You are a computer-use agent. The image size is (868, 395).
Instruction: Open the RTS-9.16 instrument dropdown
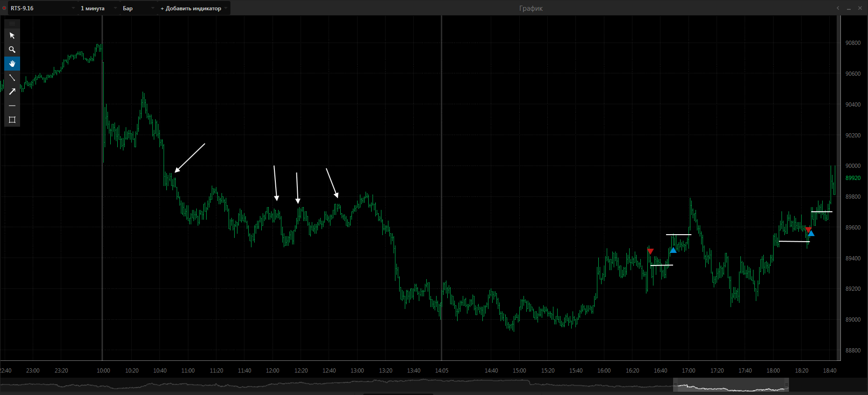pyautogui.click(x=43, y=8)
